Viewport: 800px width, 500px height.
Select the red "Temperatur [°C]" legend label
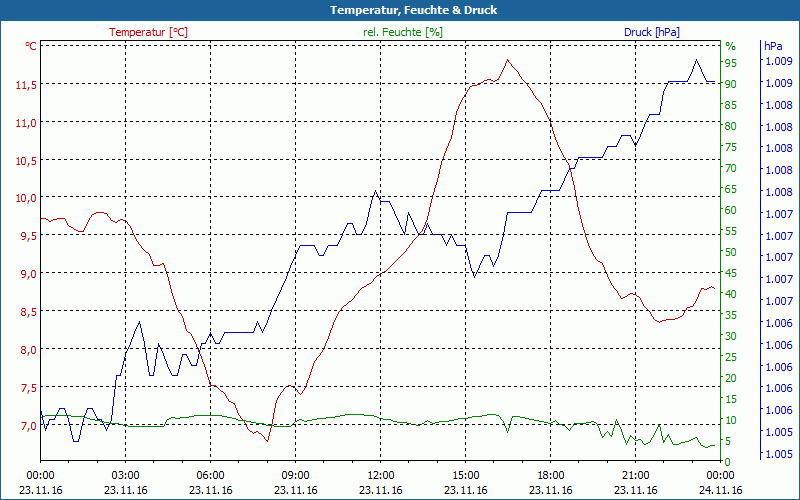148,32
